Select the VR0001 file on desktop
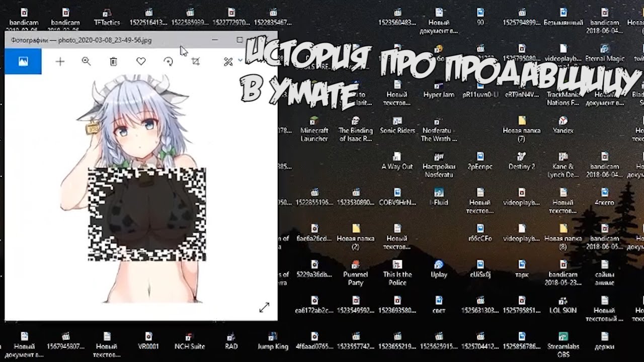The image size is (644, 362). coord(148,341)
